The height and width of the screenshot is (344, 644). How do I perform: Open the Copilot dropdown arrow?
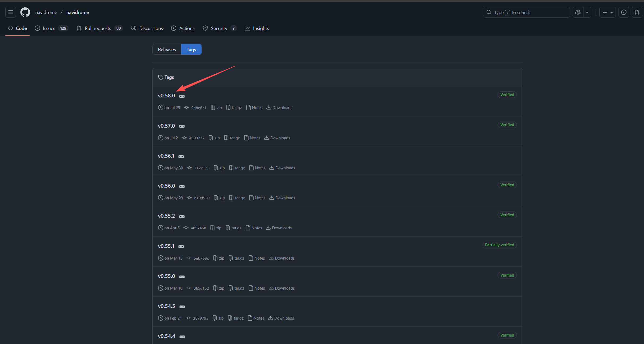click(587, 12)
